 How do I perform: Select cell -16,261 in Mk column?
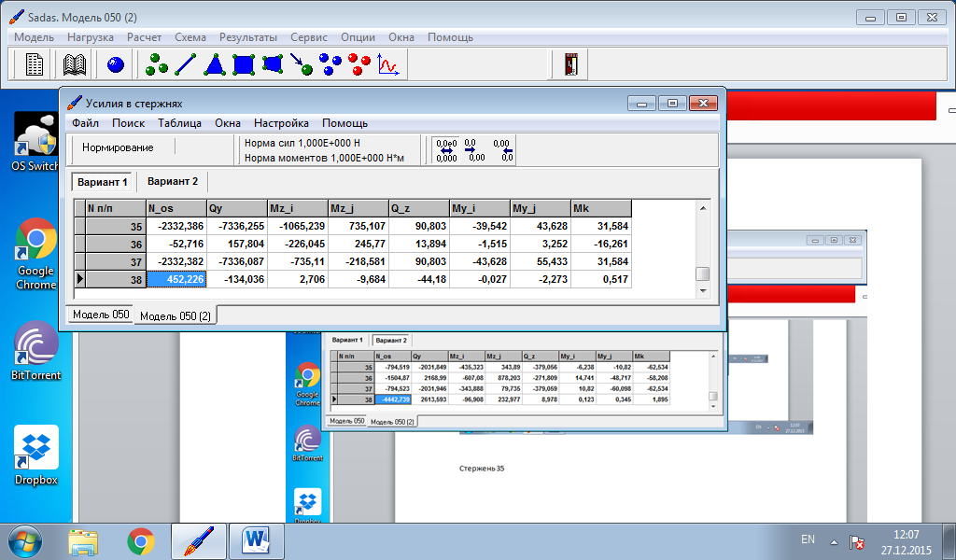tap(600, 244)
